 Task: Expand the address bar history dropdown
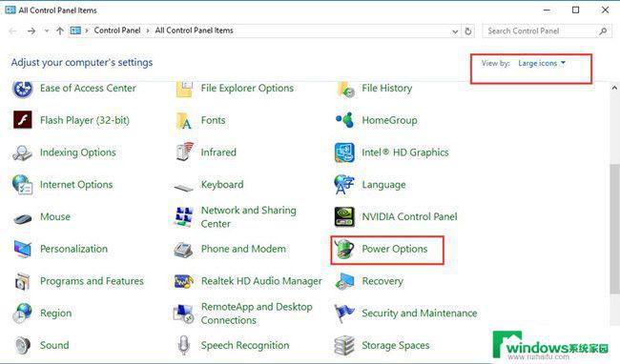coord(455,31)
